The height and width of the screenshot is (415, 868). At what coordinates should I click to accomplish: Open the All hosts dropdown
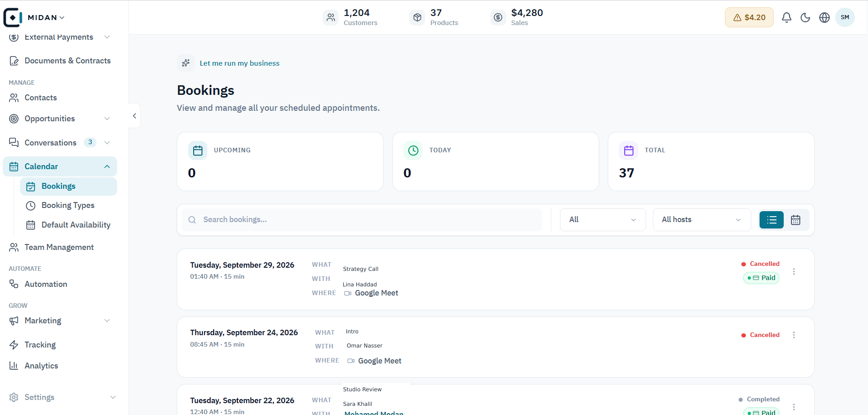click(x=702, y=220)
